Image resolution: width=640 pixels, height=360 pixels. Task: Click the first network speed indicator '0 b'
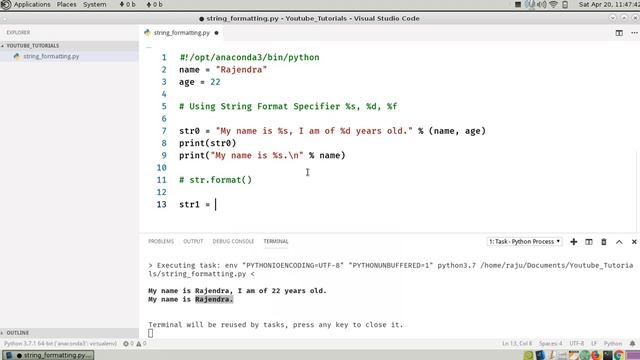[128, 4]
